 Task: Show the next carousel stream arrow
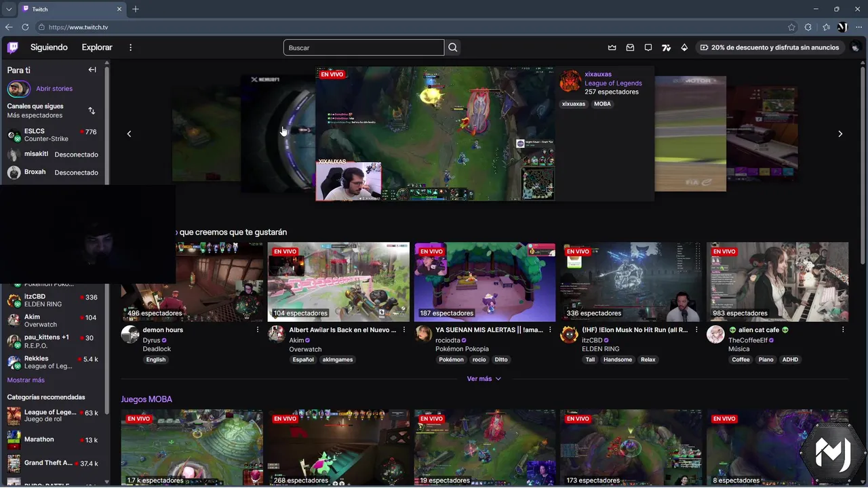[840, 134]
